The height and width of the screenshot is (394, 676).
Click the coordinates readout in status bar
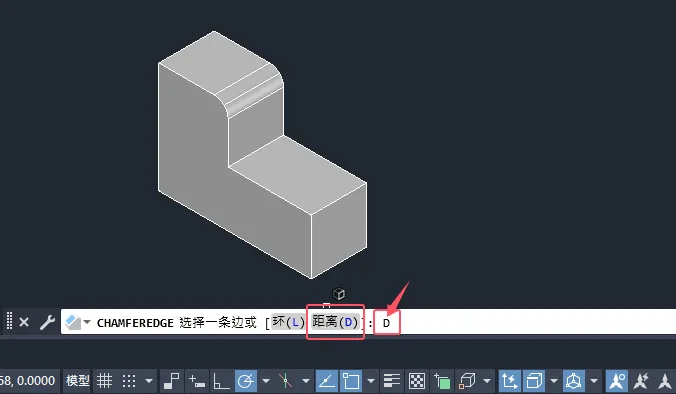pos(28,381)
